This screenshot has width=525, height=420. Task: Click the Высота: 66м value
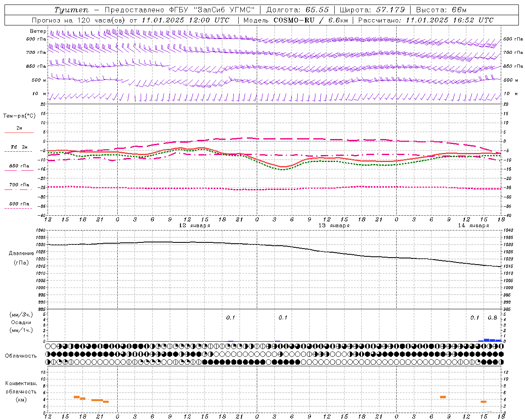[x=441, y=10]
